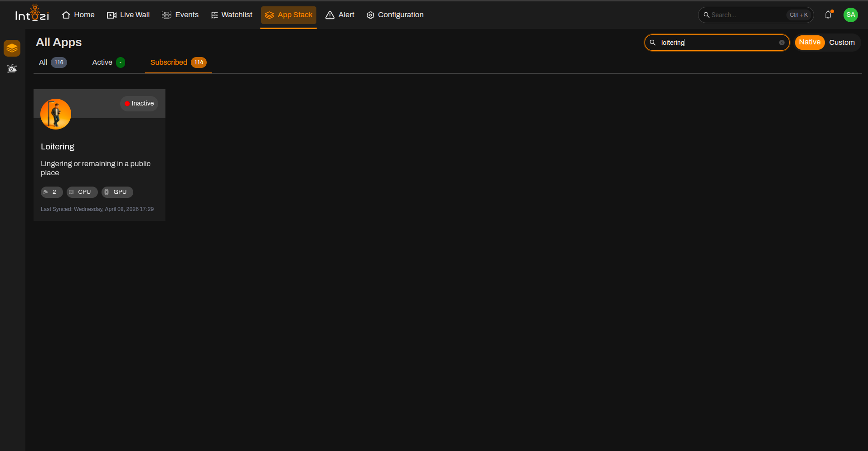This screenshot has height=451, width=868.
Task: Open the Loitering app title
Action: click(58, 147)
